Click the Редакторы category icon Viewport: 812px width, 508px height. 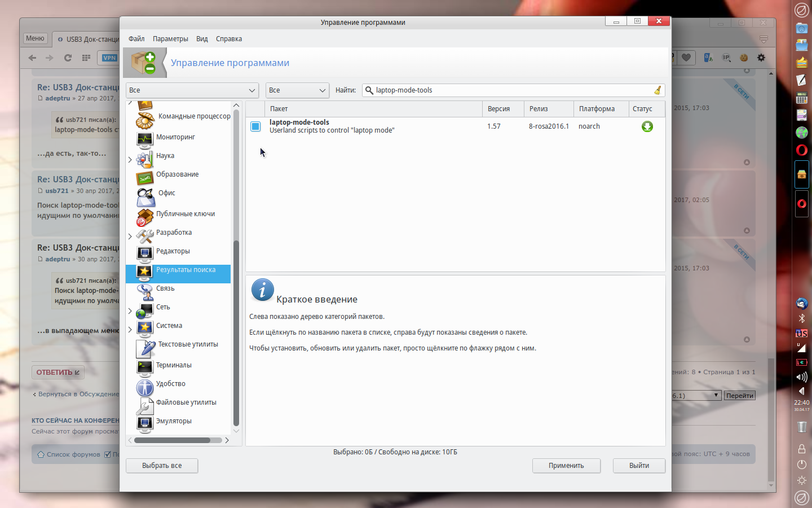coord(145,255)
